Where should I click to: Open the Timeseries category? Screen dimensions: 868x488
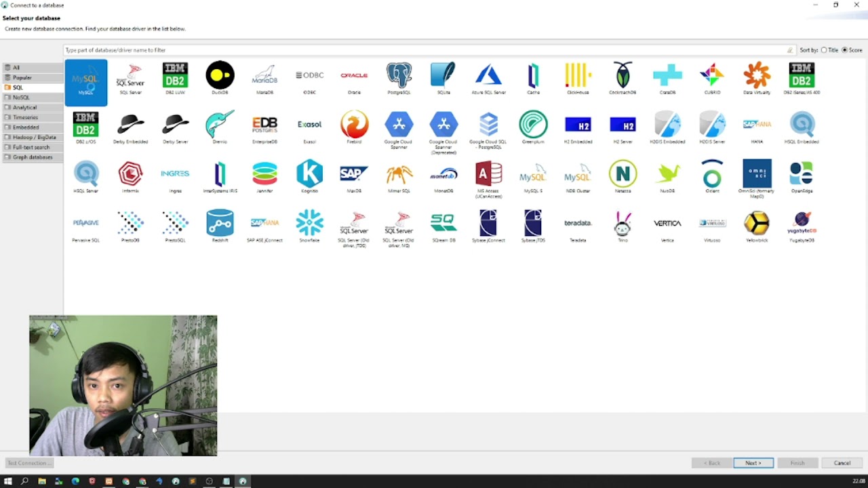32,117
